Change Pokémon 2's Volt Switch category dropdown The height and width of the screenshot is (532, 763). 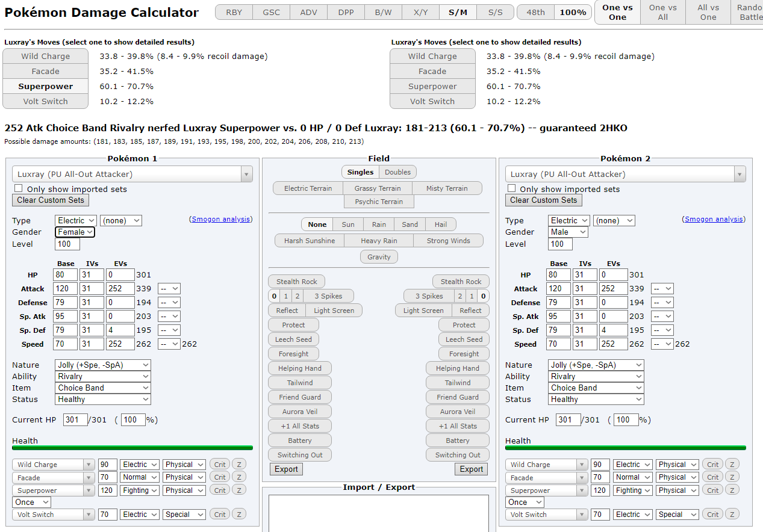[677, 515]
